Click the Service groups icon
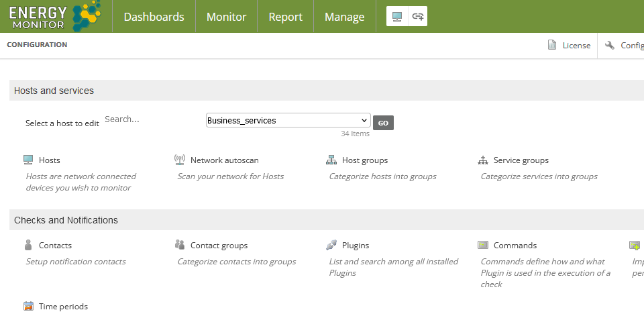Screen dimensions: 644x312 [x=482, y=160]
